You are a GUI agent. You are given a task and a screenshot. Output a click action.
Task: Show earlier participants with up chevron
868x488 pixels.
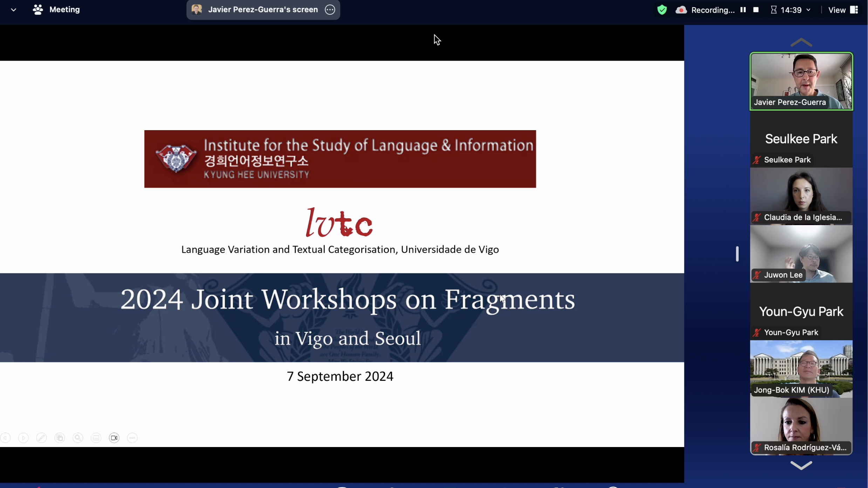801,43
